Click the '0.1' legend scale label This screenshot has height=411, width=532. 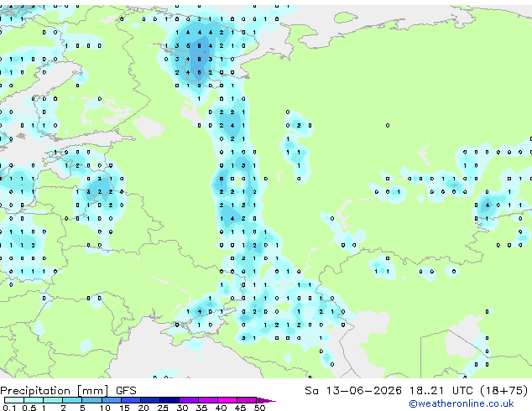[10, 408]
